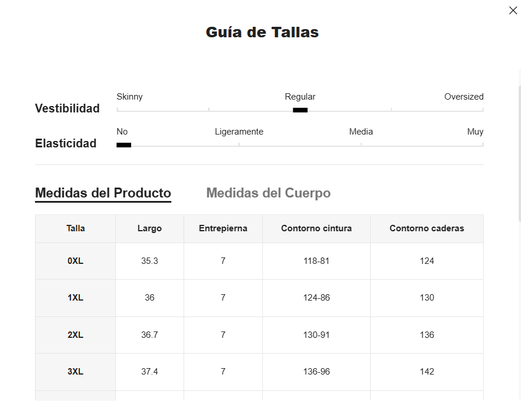Click the Elasticidad slider black marker
Image resolution: width=521 pixels, height=420 pixels.
click(x=124, y=145)
